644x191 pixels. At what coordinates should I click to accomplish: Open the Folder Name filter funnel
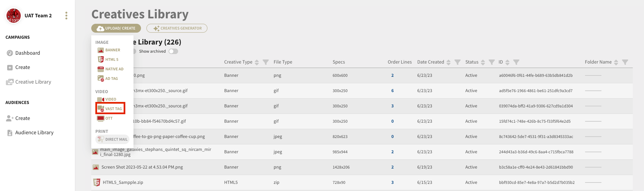point(625,62)
